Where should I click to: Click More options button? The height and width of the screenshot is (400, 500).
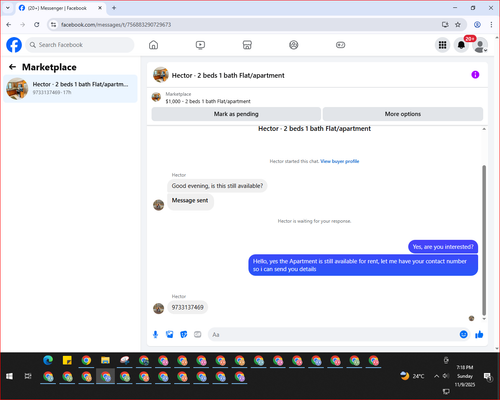pos(403,114)
